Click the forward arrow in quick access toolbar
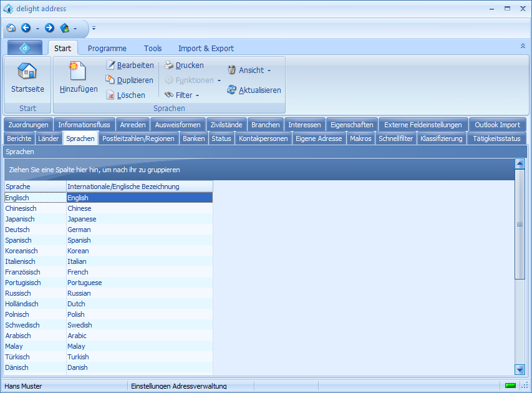This screenshot has height=393, width=532. [49, 28]
